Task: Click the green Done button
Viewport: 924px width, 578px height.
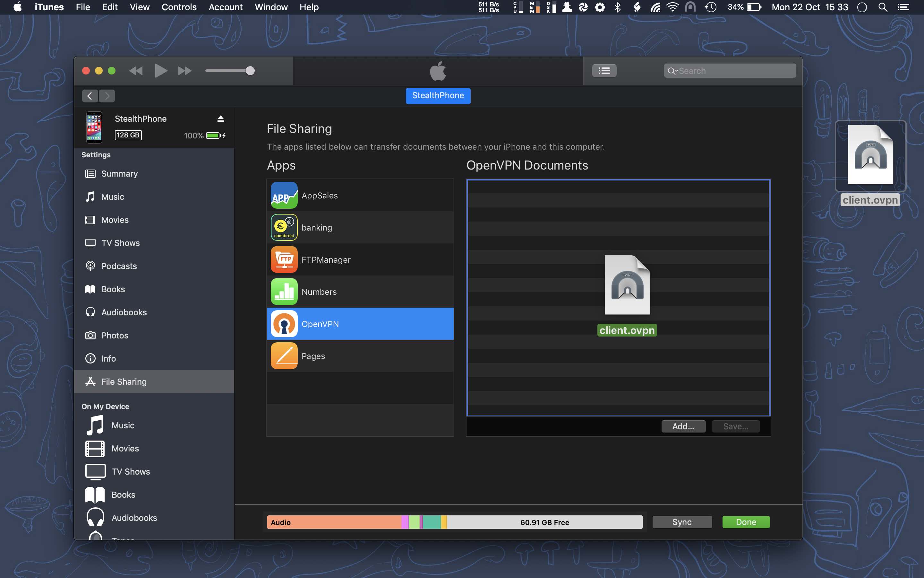Action: [746, 522]
